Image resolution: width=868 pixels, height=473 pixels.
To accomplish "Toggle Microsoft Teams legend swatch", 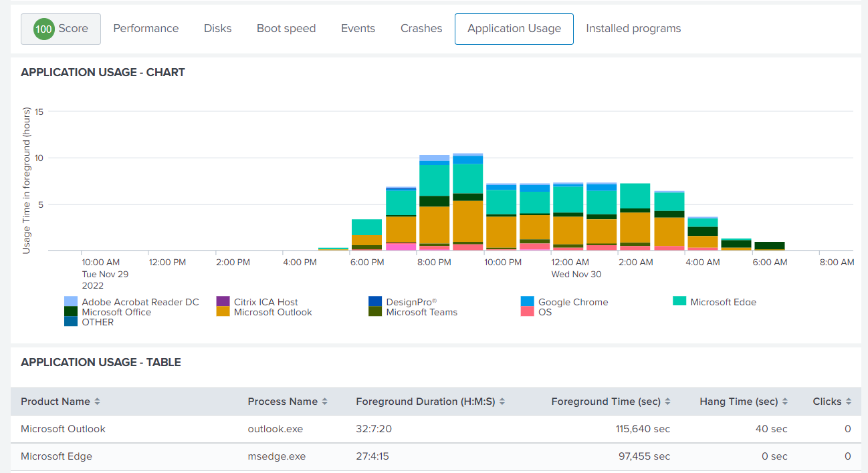I will (375, 311).
